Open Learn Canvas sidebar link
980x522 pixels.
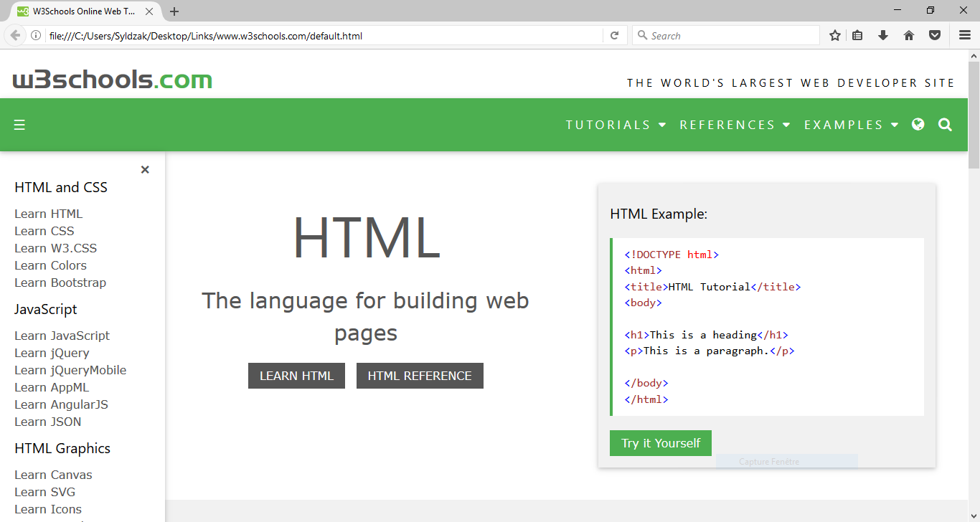point(53,475)
